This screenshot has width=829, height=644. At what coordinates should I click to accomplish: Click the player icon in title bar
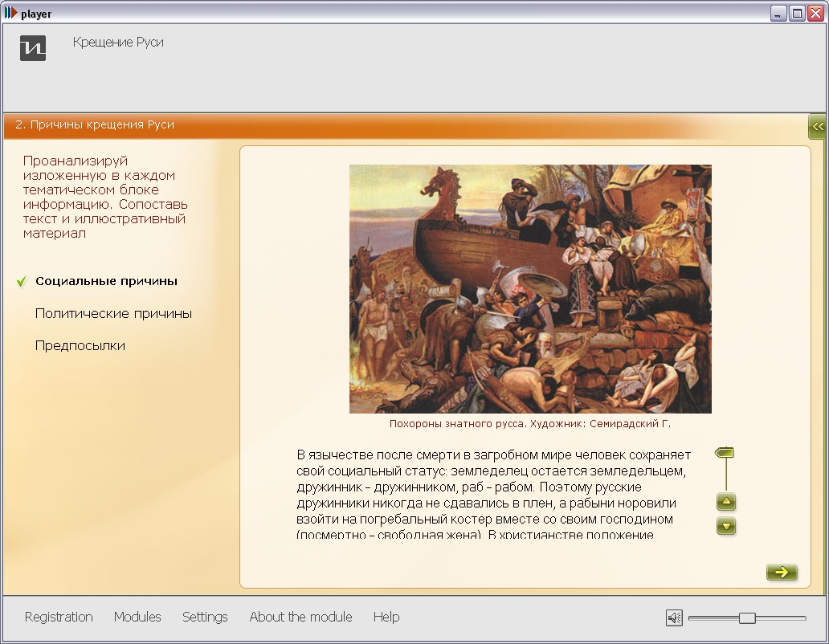(x=10, y=13)
